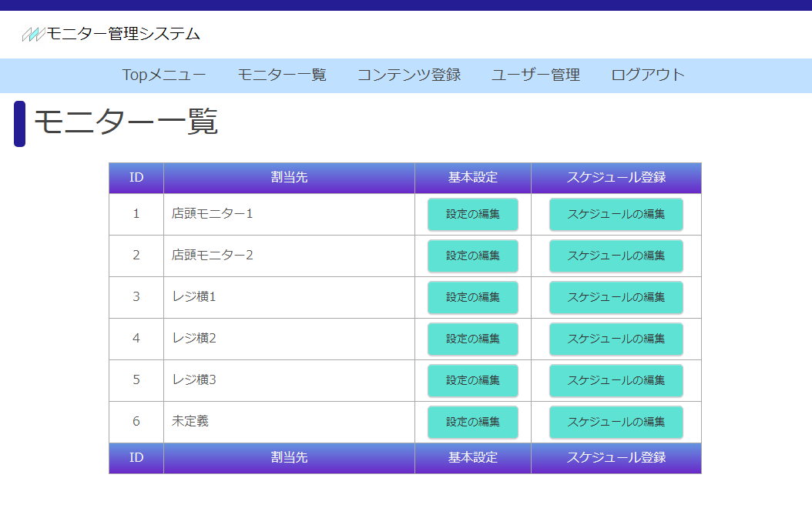Open schedule editing for レジ横3
812x518 pixels.
pos(616,380)
